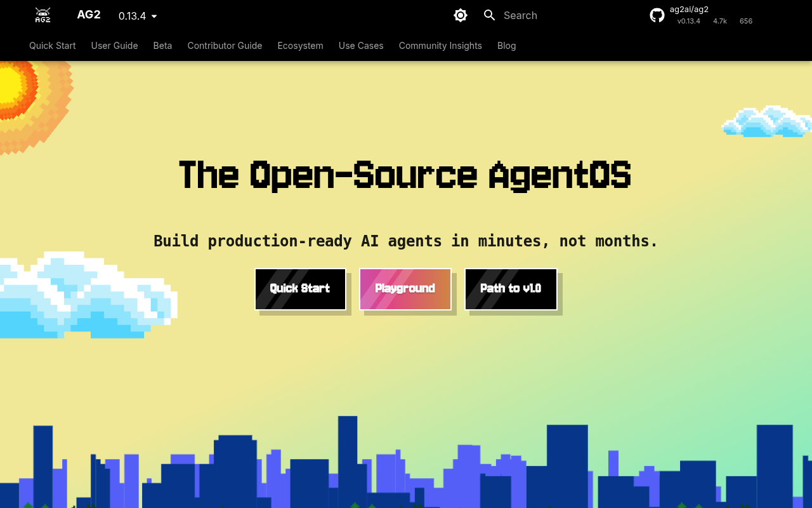Switch to the Beta tab
812x508 pixels.
162,46
